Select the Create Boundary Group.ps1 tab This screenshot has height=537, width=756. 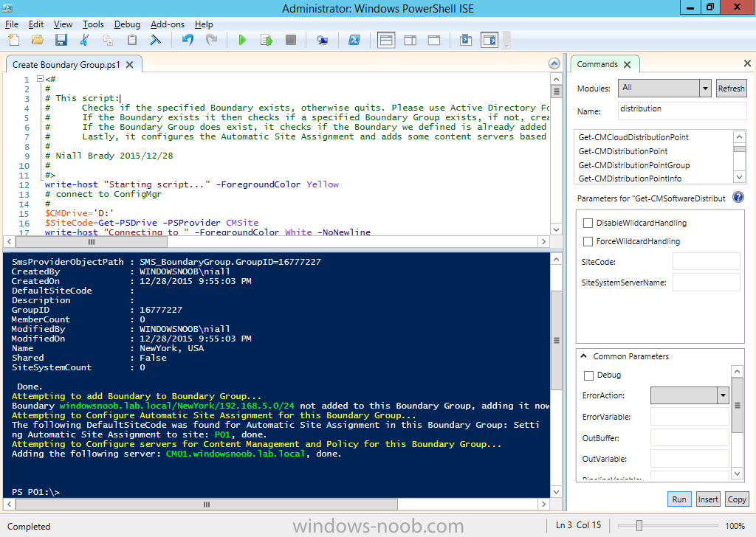66,64
